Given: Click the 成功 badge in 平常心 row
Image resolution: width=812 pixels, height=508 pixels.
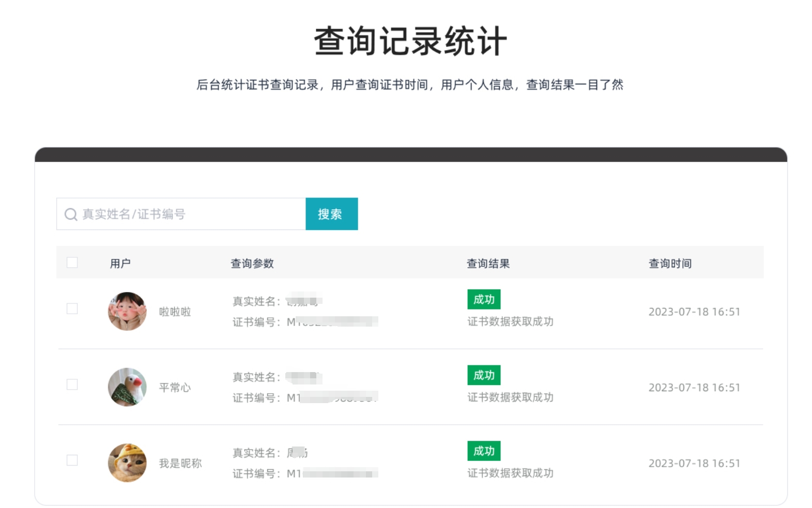Looking at the screenshot, I should tap(484, 375).
